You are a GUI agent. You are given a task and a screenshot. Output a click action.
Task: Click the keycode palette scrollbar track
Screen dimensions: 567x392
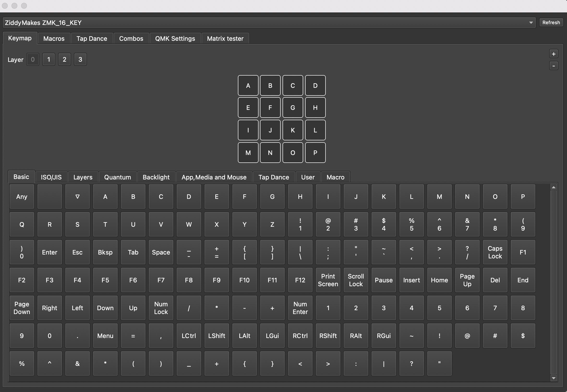click(x=553, y=282)
